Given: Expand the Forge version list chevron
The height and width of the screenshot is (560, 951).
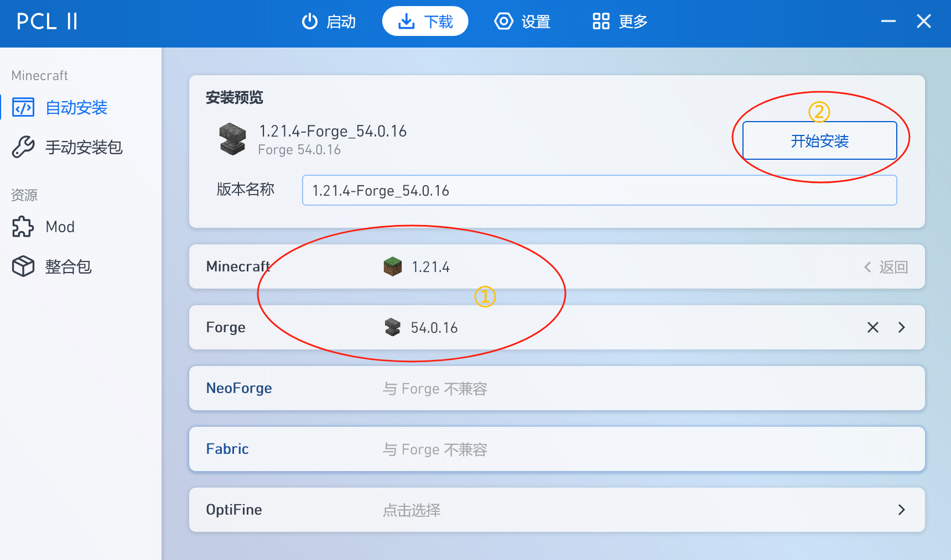Looking at the screenshot, I should point(902,327).
